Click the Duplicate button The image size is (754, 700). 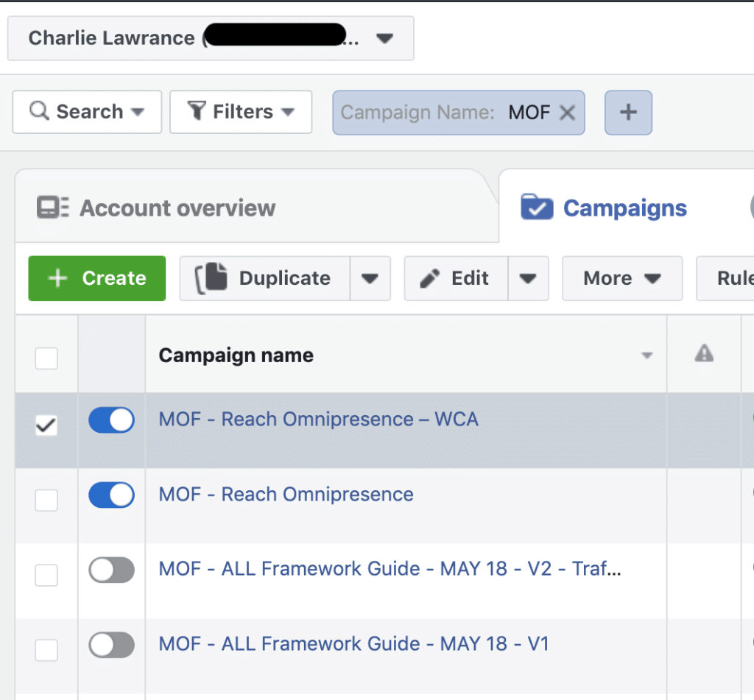[264, 278]
